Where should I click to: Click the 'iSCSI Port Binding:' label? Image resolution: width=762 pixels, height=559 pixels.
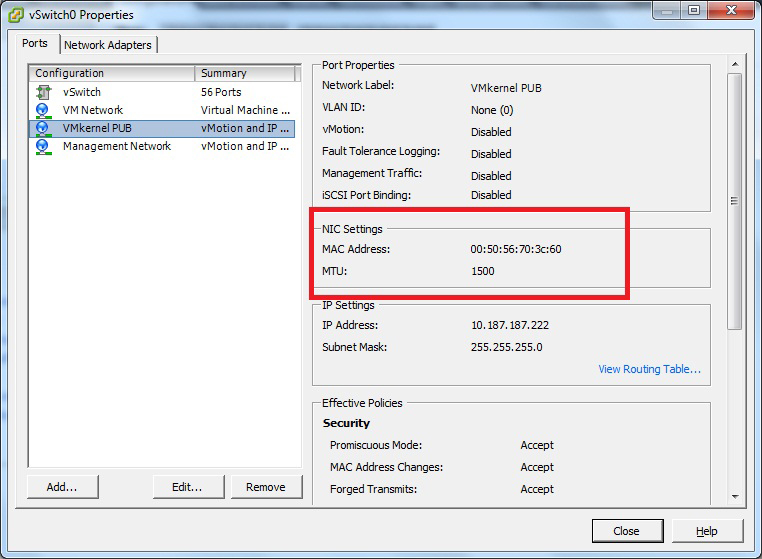coord(366,195)
